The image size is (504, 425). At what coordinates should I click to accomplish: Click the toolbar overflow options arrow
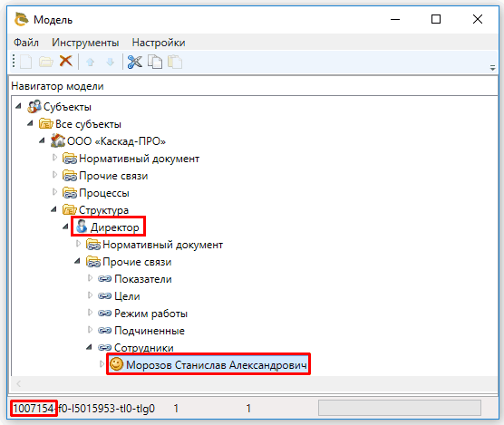492,68
